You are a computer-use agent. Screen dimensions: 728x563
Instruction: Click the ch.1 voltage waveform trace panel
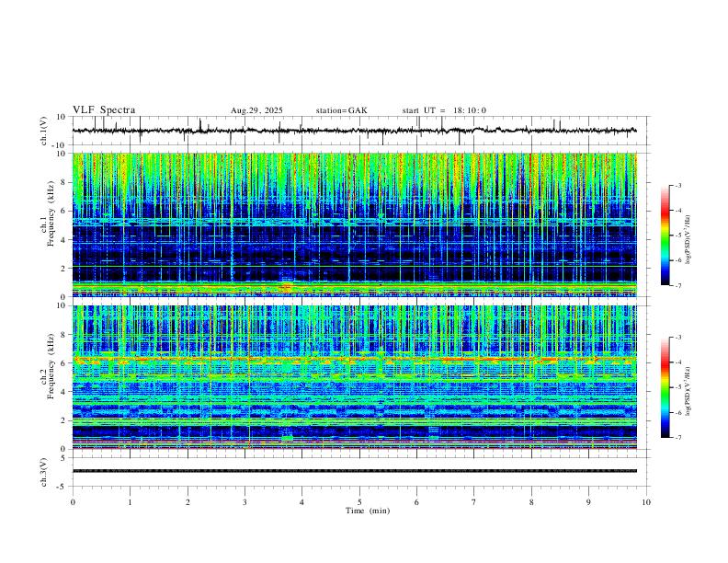(x=361, y=131)
